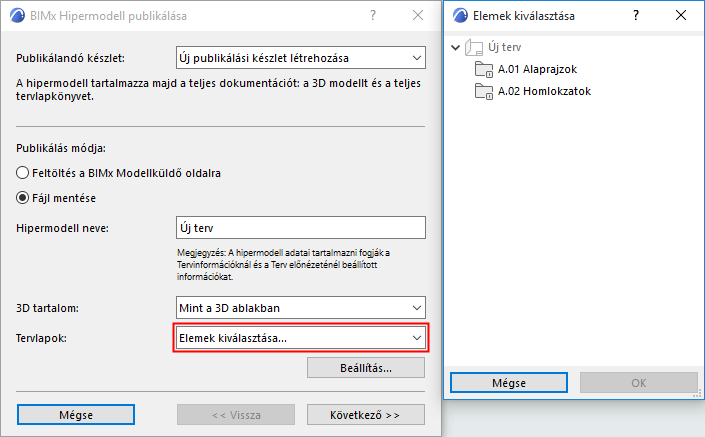Select the 'Új terv' root text
This screenshot has width=705, height=437.
[x=504, y=47]
